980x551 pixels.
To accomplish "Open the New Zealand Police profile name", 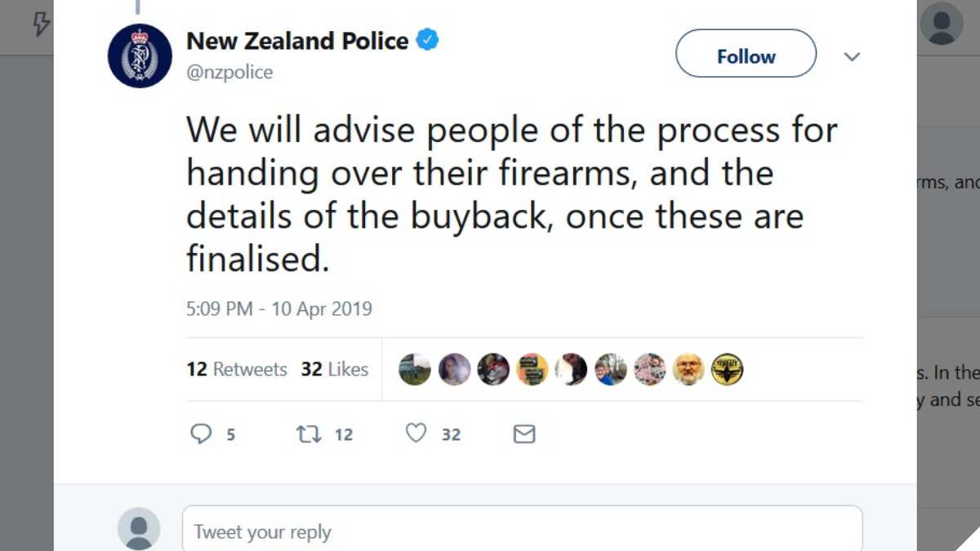I will (x=297, y=40).
